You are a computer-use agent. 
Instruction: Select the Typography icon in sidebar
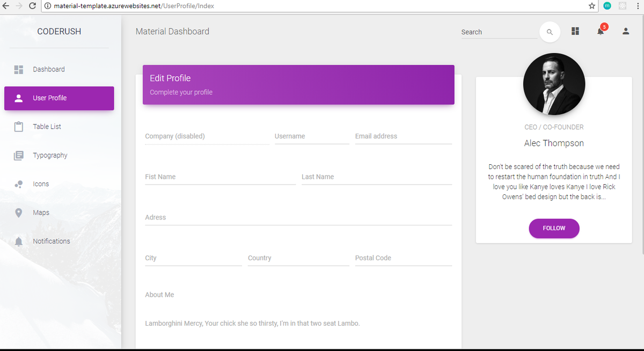coord(19,155)
